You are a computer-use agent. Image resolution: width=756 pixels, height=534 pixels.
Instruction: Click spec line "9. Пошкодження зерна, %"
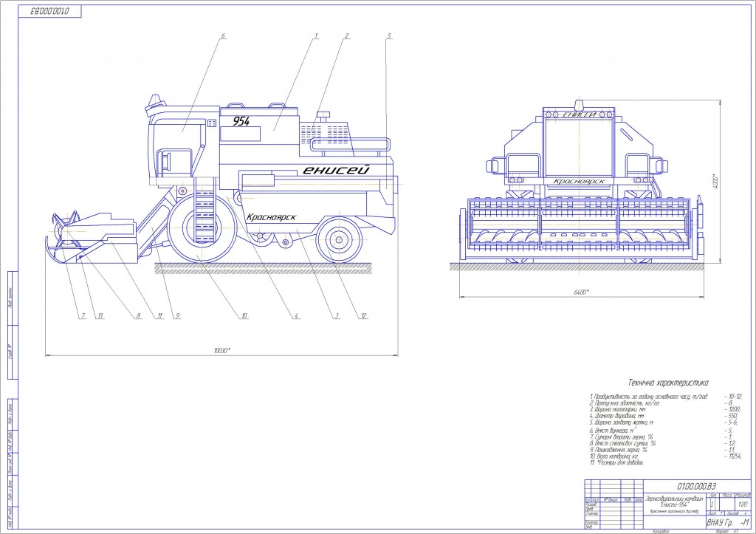[618, 450]
